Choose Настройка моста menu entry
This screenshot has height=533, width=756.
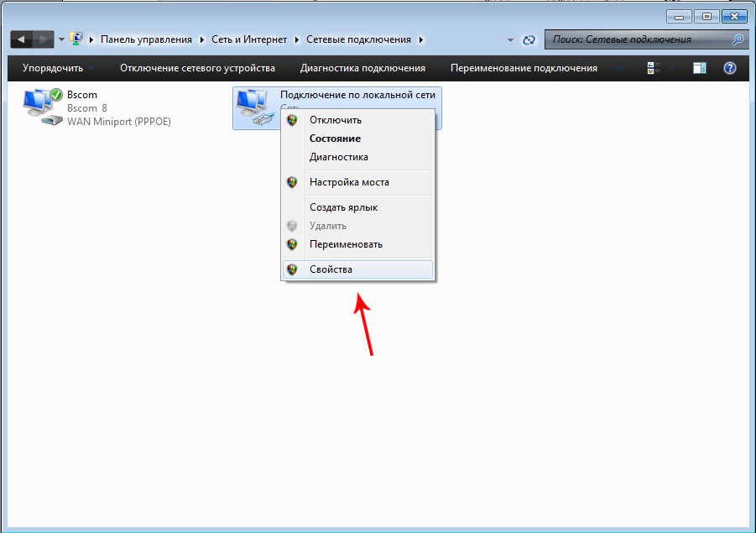click(349, 182)
